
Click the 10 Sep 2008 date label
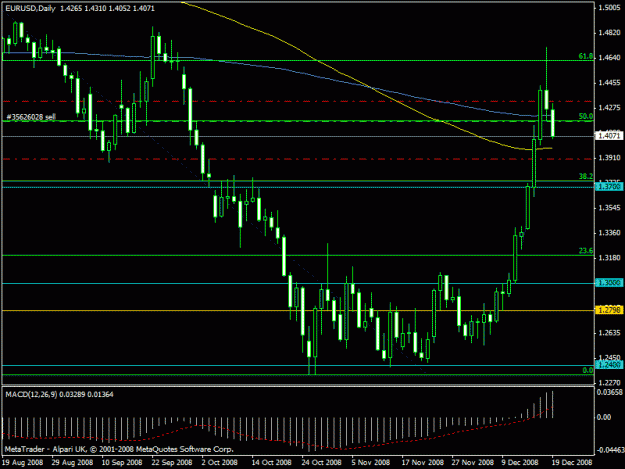tap(122, 462)
